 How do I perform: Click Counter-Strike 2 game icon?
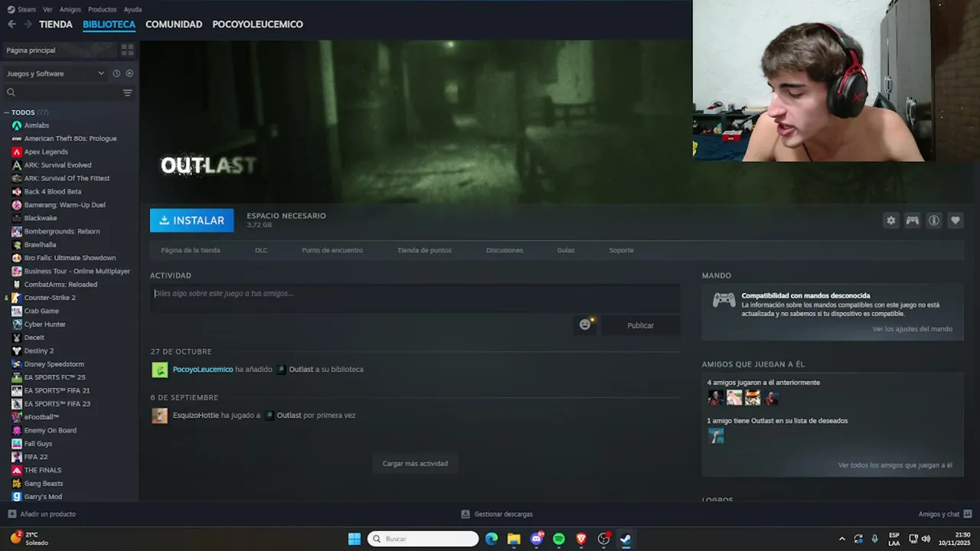tap(17, 298)
